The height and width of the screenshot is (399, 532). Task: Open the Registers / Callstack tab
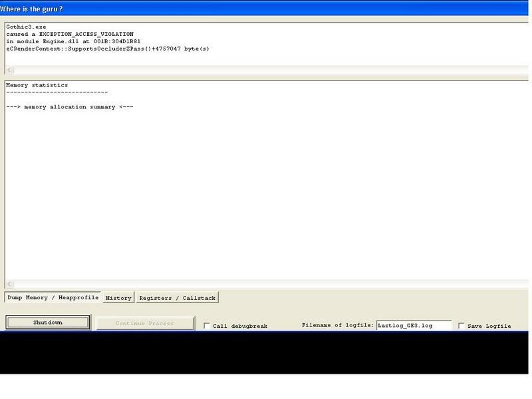[x=177, y=297]
